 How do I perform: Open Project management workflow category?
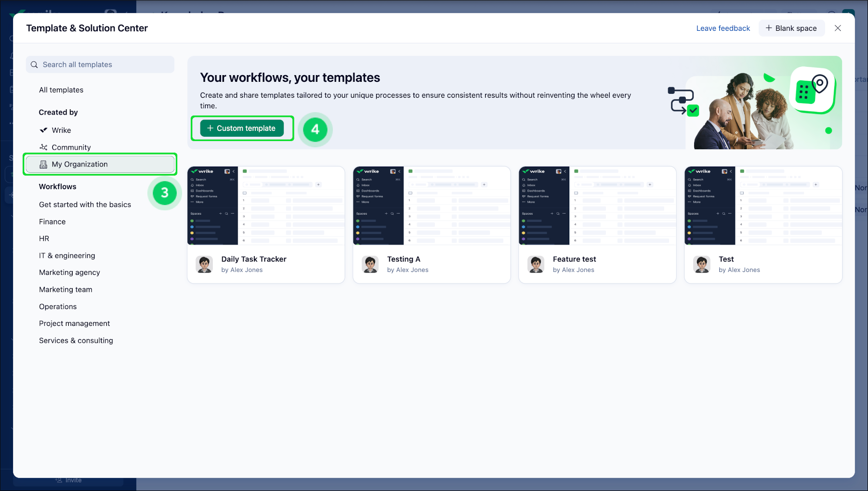tap(74, 323)
